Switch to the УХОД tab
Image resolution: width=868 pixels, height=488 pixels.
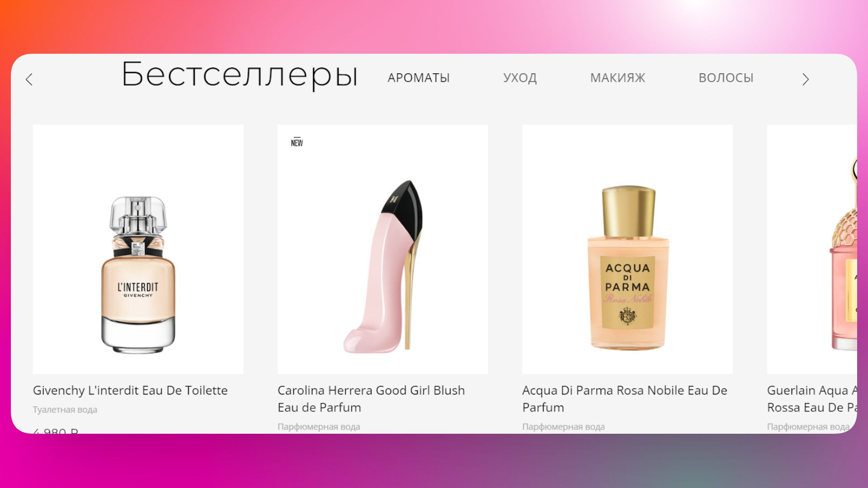click(x=520, y=78)
